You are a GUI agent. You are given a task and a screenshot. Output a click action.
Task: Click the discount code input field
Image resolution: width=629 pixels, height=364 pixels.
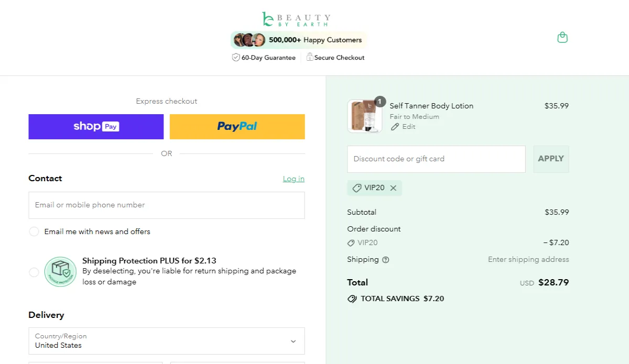click(x=436, y=159)
